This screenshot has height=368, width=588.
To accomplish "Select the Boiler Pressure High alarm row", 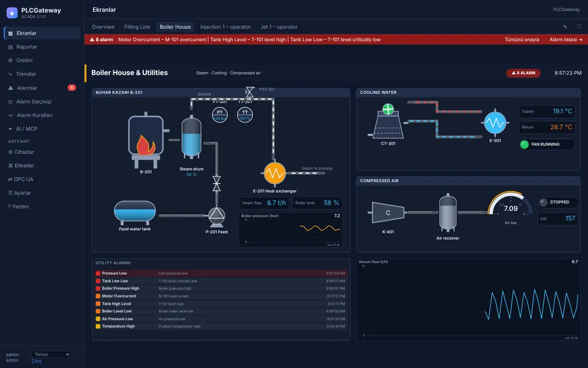I will coord(221,288).
